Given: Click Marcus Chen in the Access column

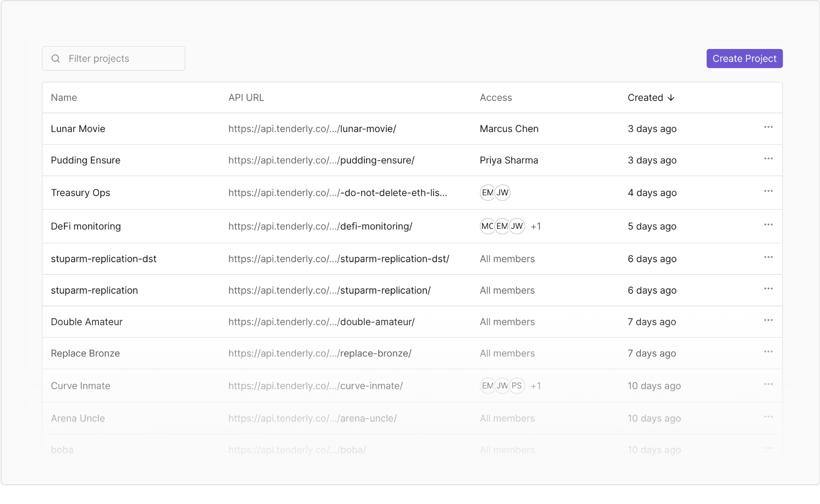Looking at the screenshot, I should [x=509, y=129].
